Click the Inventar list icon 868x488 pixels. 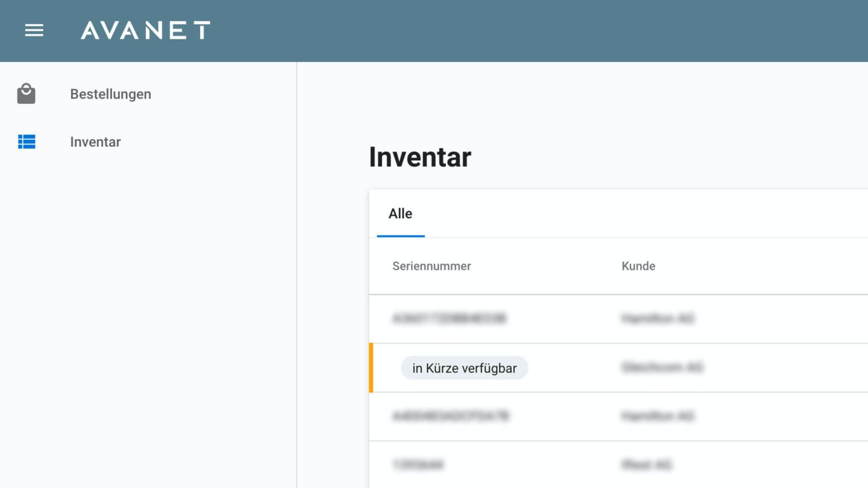[x=27, y=142]
